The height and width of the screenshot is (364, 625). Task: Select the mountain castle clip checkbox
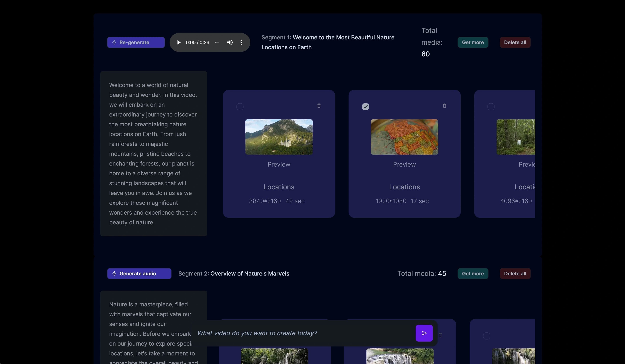(x=240, y=107)
